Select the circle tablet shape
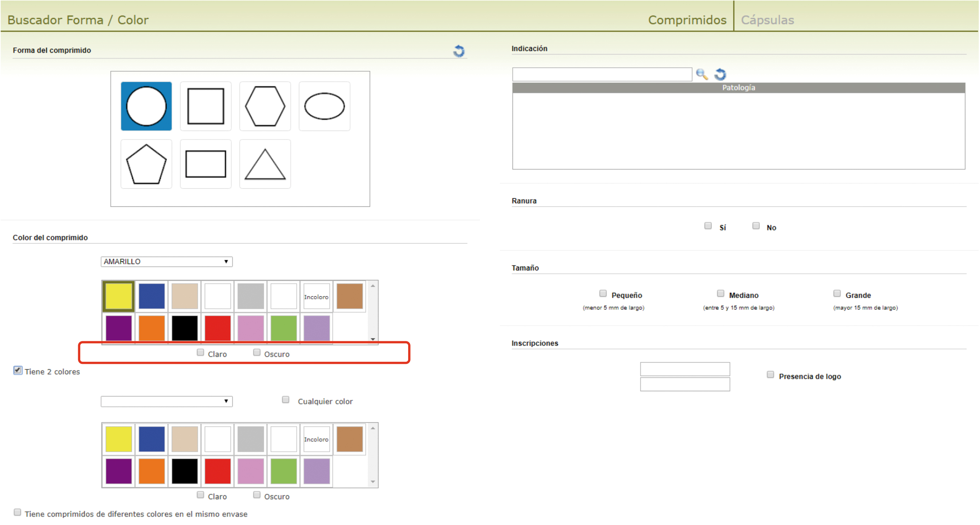The image size is (980, 525). tap(146, 106)
